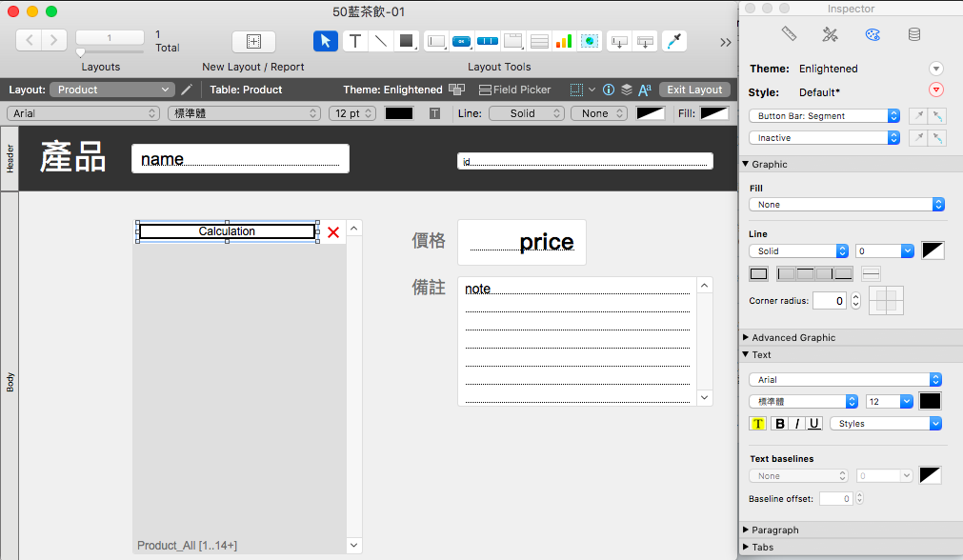Toggle Bold in the Inspector Text section
This screenshot has width=963, height=560.
[780, 424]
